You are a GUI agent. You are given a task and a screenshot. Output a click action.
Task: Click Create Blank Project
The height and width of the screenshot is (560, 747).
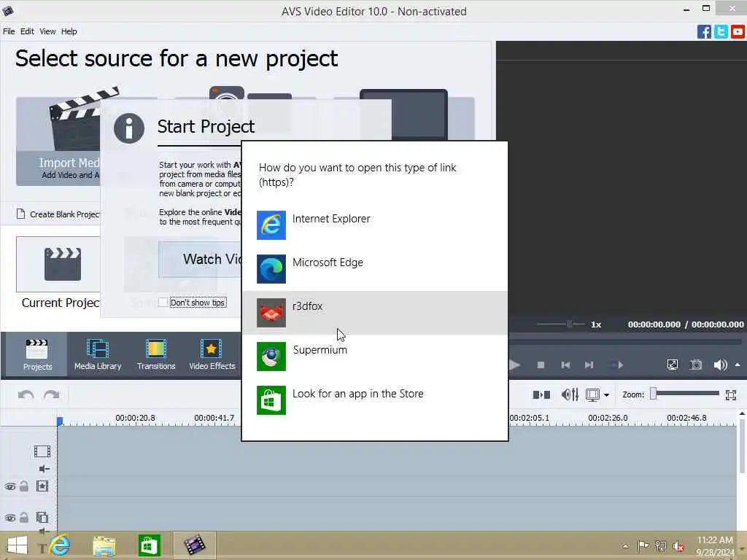click(58, 214)
